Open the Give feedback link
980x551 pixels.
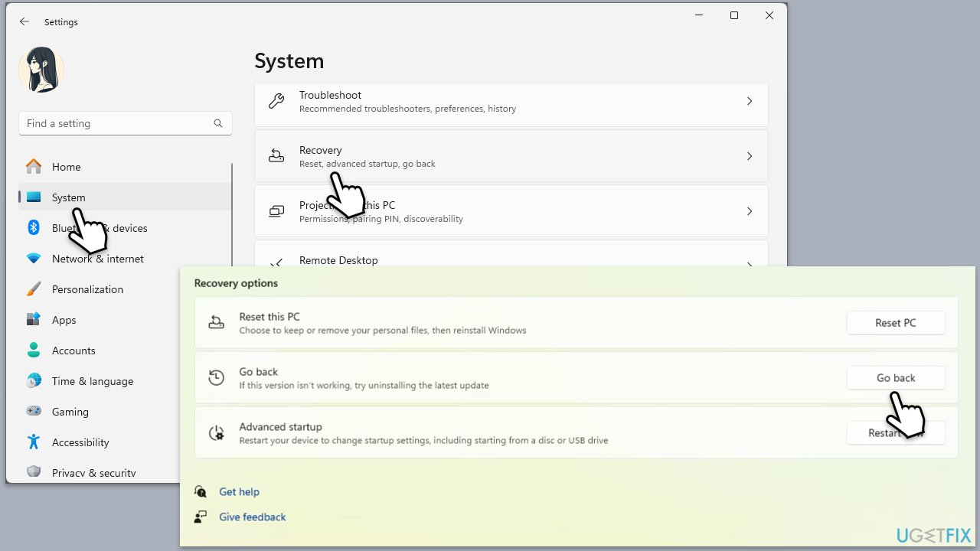coord(253,517)
